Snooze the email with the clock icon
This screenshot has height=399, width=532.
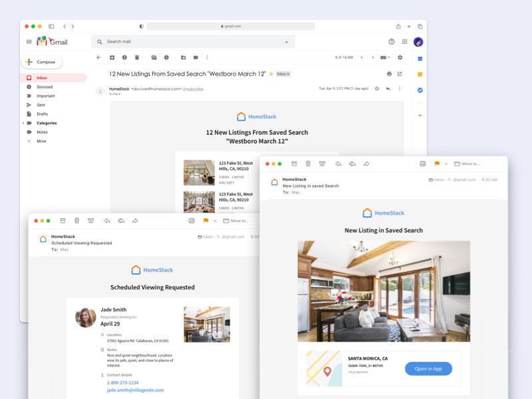pos(166,57)
